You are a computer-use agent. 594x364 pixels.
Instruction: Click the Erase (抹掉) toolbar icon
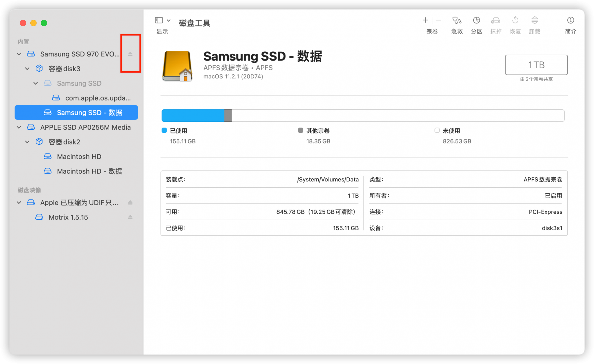(495, 20)
